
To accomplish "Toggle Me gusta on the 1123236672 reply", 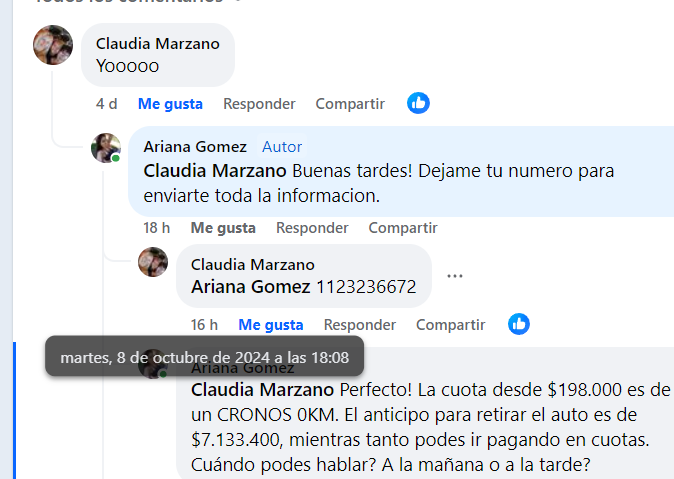I will (271, 325).
